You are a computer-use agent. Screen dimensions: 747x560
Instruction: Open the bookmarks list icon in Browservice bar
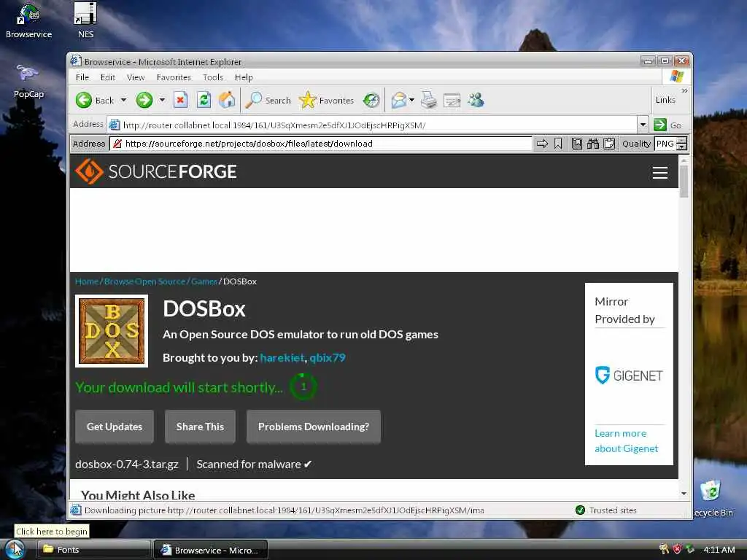577,144
